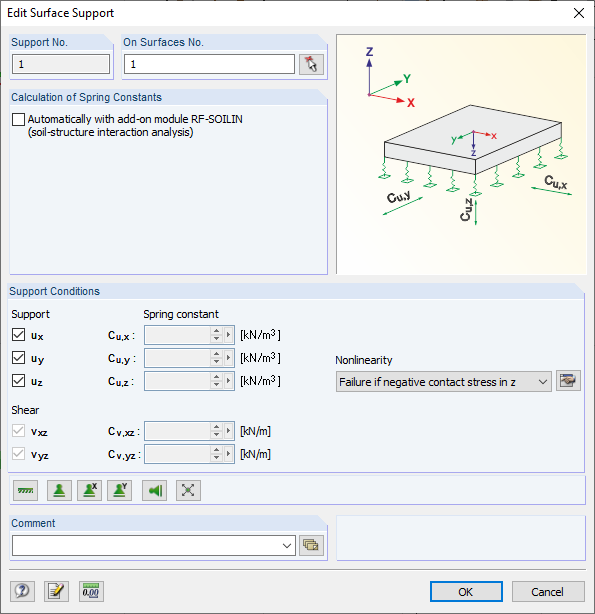The height and width of the screenshot is (614, 595).
Task: Open the Cv,yz arrow menu button
Action: 228,454
